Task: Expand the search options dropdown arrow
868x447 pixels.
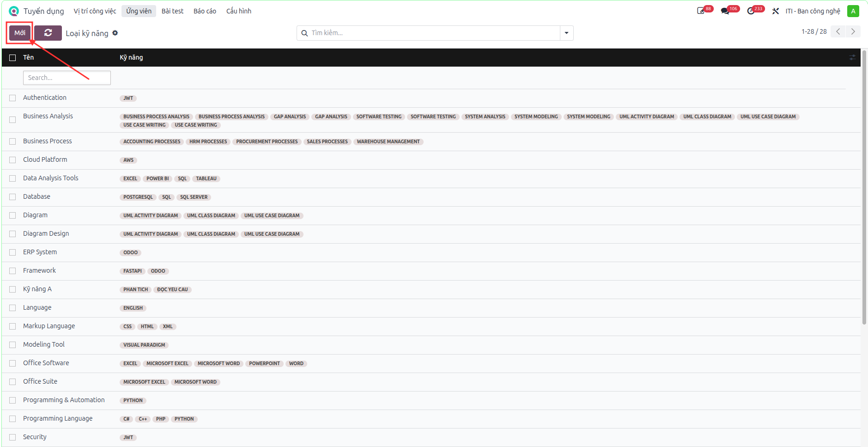Action: pyautogui.click(x=566, y=33)
